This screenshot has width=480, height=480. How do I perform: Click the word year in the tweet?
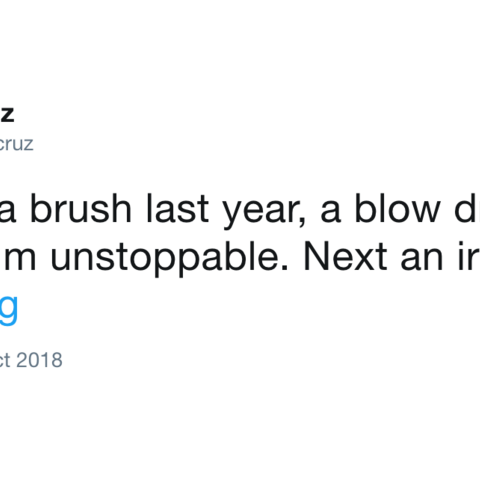tap(261, 212)
